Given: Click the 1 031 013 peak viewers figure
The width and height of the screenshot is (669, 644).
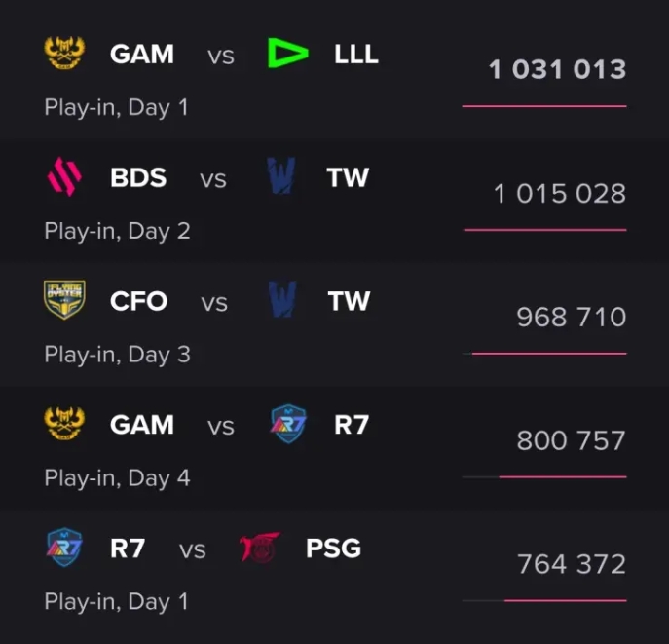Looking at the screenshot, I should point(557,70).
